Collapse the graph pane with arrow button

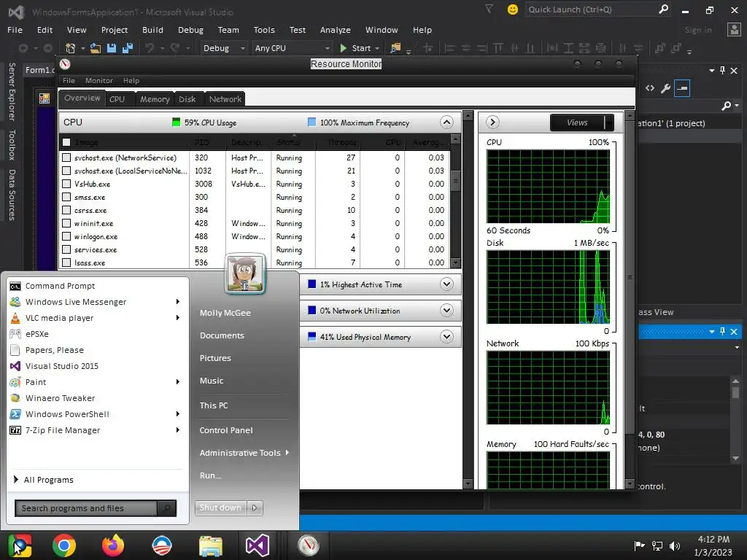[492, 122]
